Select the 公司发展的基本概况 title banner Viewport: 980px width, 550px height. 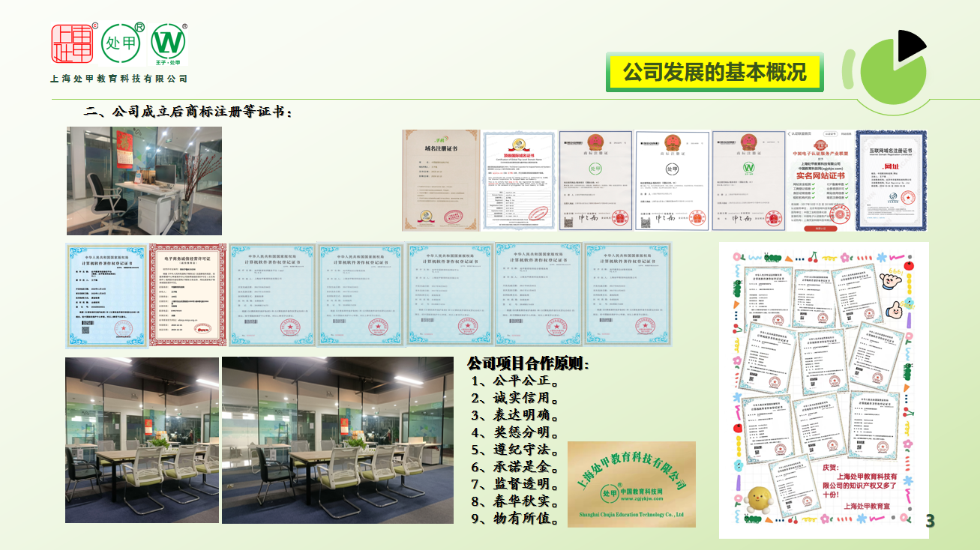coord(714,73)
